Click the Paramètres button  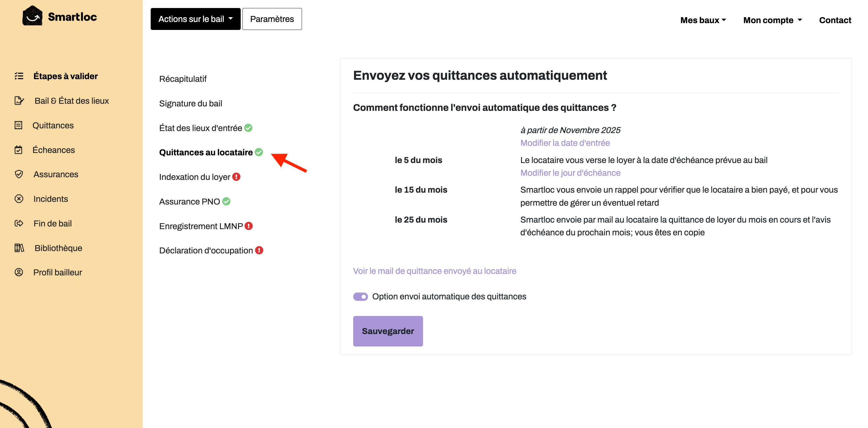(271, 19)
